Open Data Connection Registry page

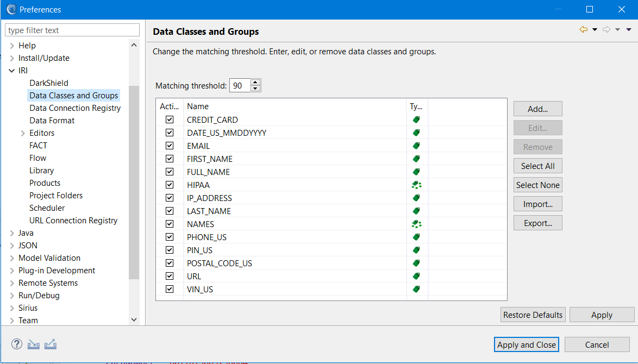point(75,108)
